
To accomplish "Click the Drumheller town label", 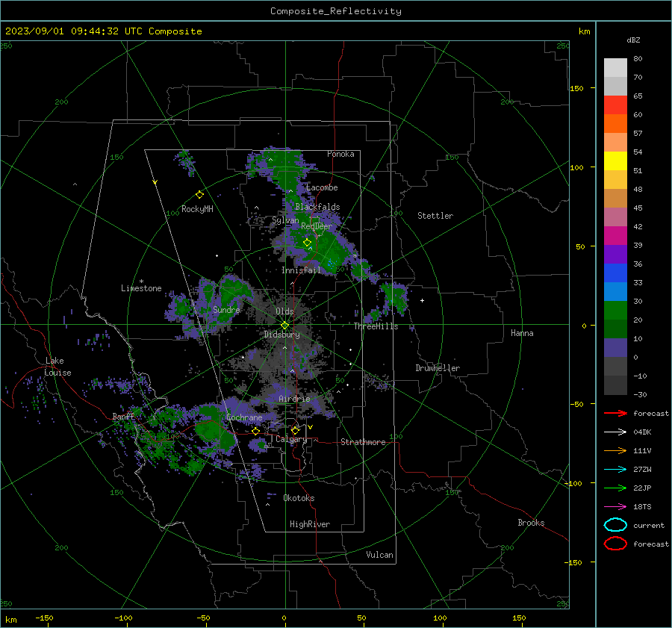I will [x=438, y=368].
